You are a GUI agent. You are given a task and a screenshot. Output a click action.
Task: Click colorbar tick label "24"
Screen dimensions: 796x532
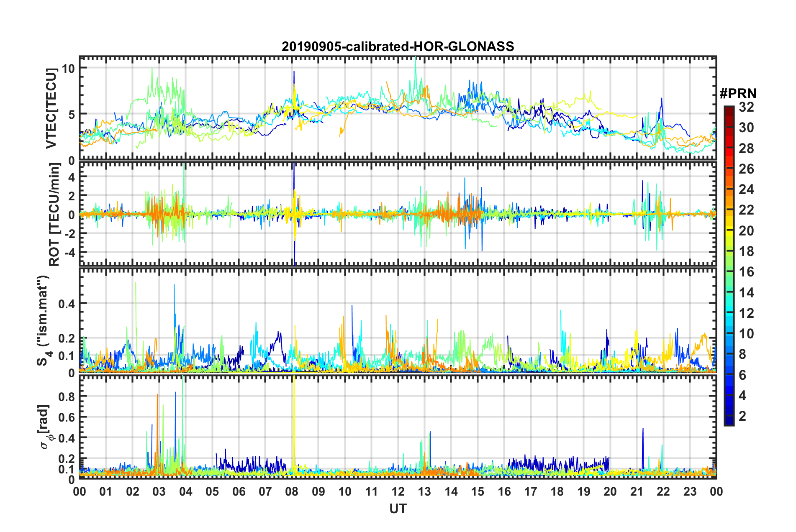746,189
